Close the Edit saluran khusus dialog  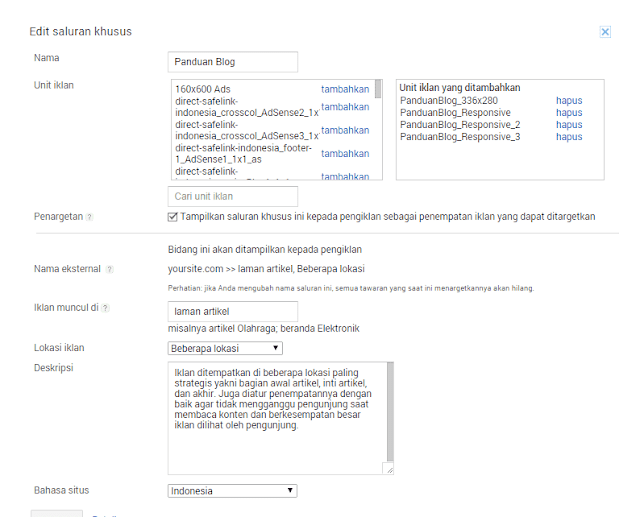pyautogui.click(x=605, y=32)
